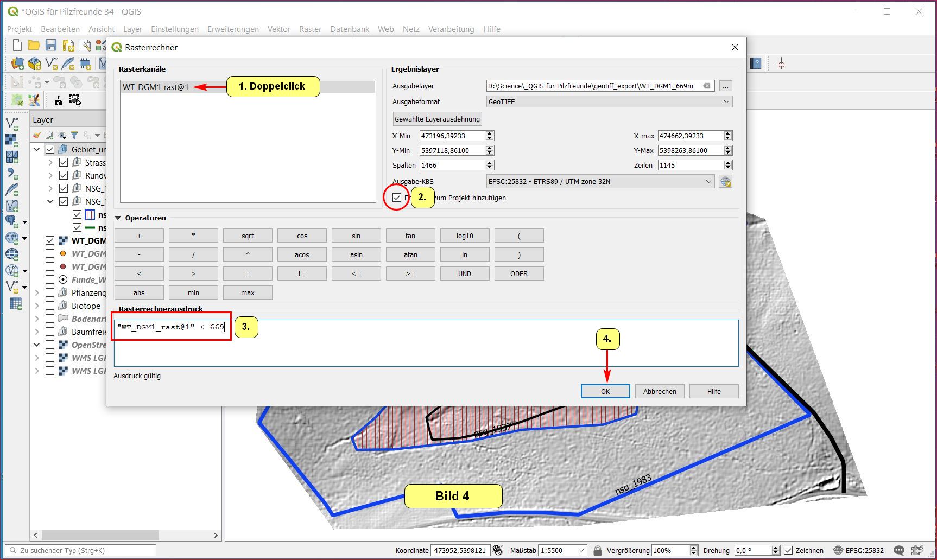
Task: Click the browse button for Ausgabelayer
Action: (x=725, y=86)
